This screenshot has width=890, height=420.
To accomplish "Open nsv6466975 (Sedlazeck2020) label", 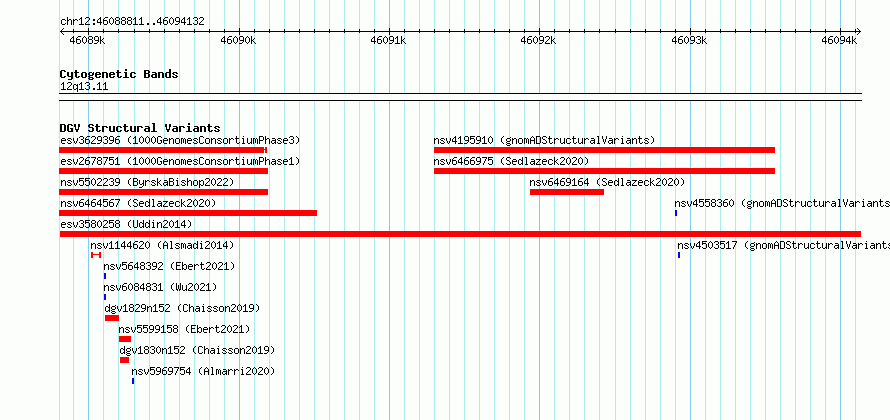I will tap(511, 161).
